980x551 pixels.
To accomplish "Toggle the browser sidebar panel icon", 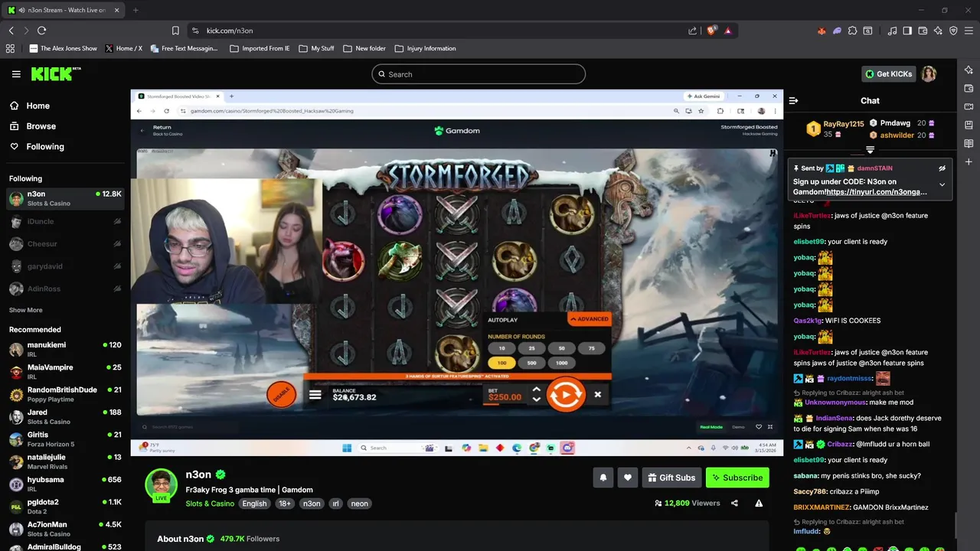I will point(907,31).
